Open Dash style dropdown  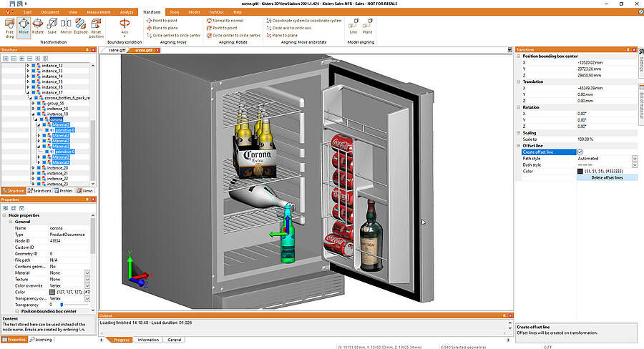point(635,165)
